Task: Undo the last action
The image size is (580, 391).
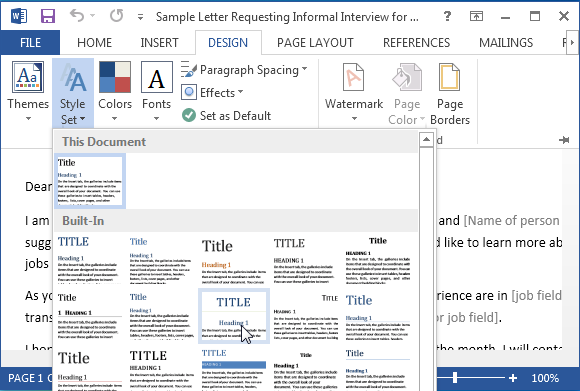Action: pyautogui.click(x=77, y=16)
